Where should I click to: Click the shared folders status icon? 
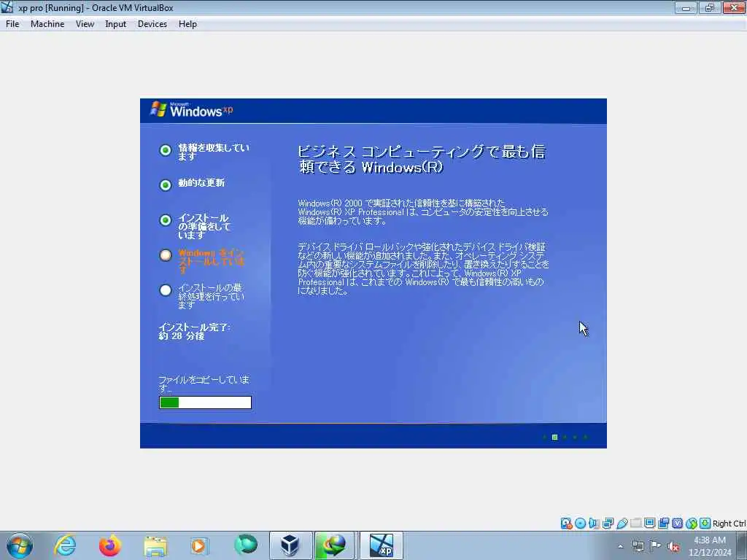pos(635,524)
